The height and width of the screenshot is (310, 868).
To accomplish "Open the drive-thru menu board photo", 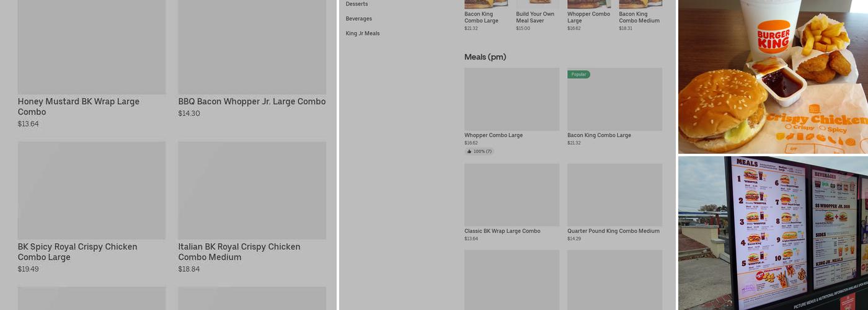I will point(773,233).
